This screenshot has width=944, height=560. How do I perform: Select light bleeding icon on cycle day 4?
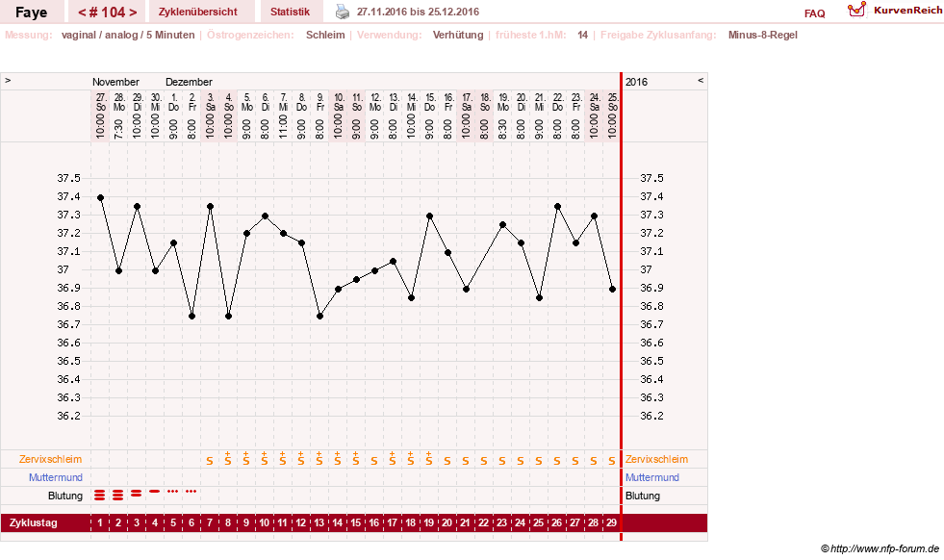point(155,492)
